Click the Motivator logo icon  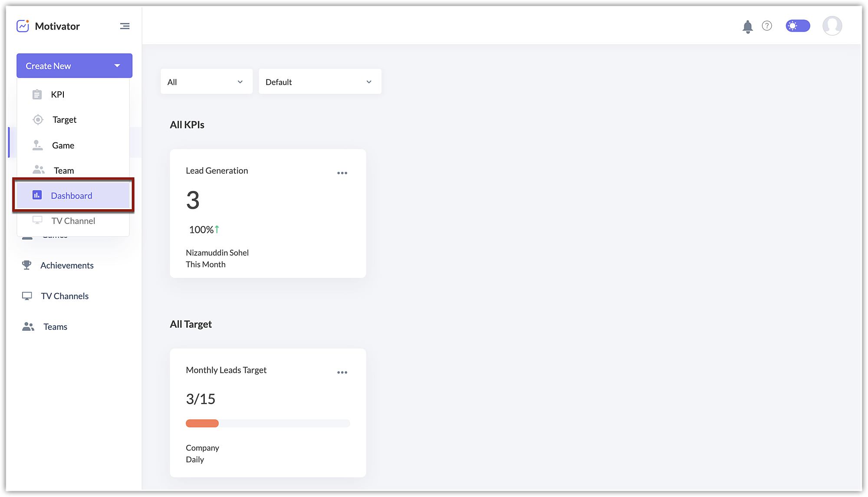[23, 26]
